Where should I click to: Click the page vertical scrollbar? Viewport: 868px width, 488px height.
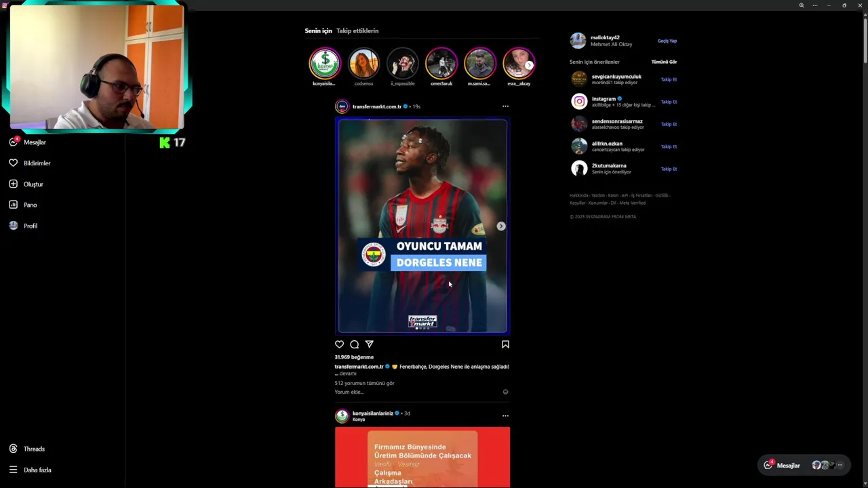pyautogui.click(x=865, y=41)
